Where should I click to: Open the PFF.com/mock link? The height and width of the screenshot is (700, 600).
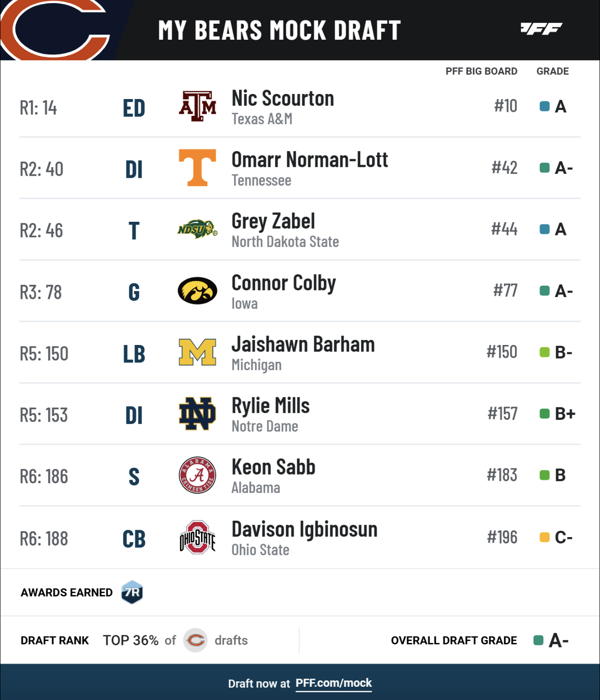pos(334,683)
